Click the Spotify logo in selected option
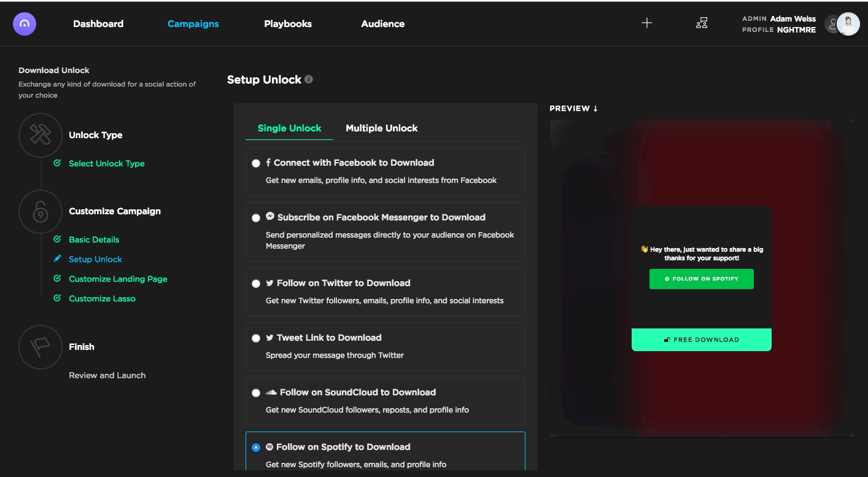This screenshot has height=477, width=868. (x=269, y=447)
